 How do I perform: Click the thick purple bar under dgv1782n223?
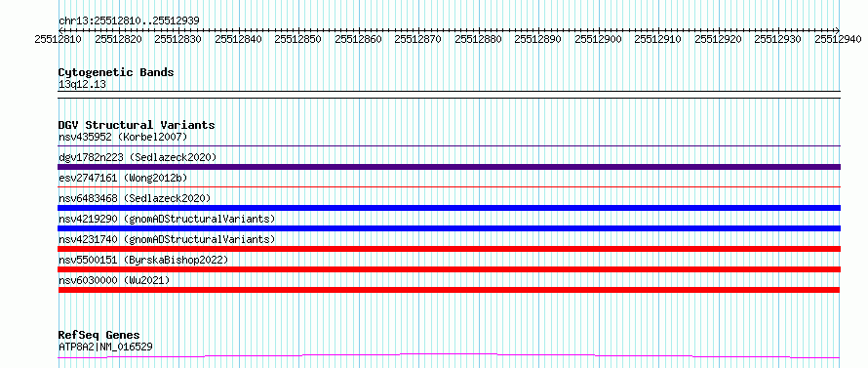[x=450, y=167]
